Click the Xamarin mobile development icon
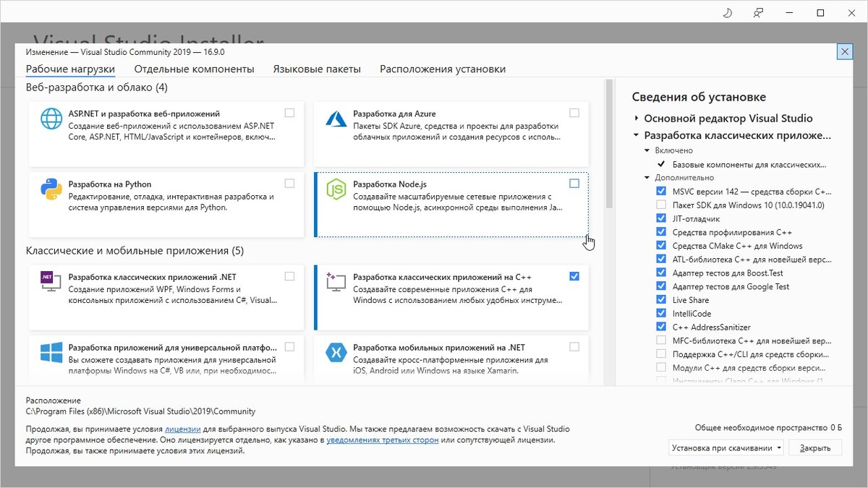The width and height of the screenshot is (868, 488). coord(336,353)
